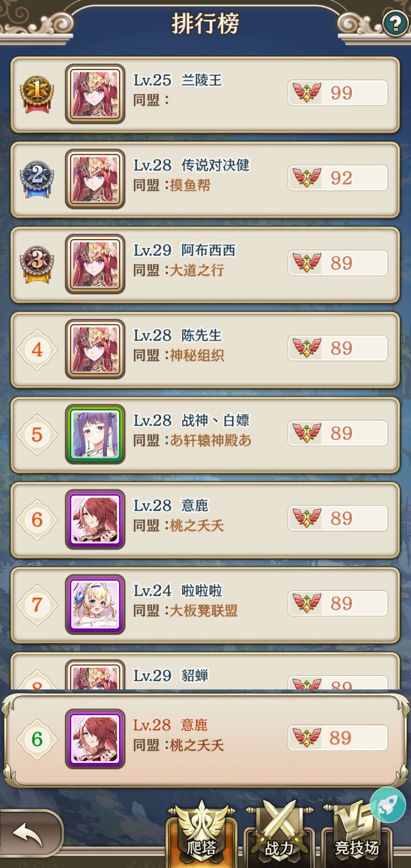Tap the wing badge beside score 99
Viewport: 411px width, 868px height.
(x=307, y=93)
